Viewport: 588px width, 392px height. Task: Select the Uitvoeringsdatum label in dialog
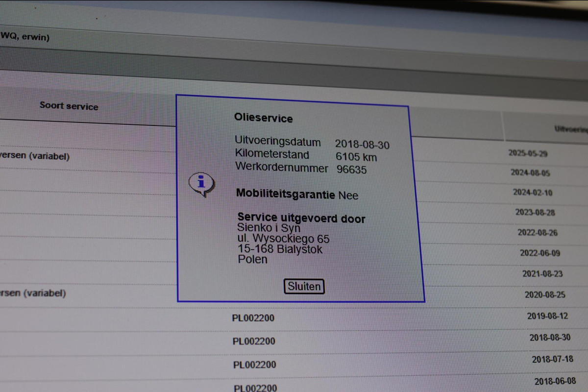pyautogui.click(x=278, y=142)
